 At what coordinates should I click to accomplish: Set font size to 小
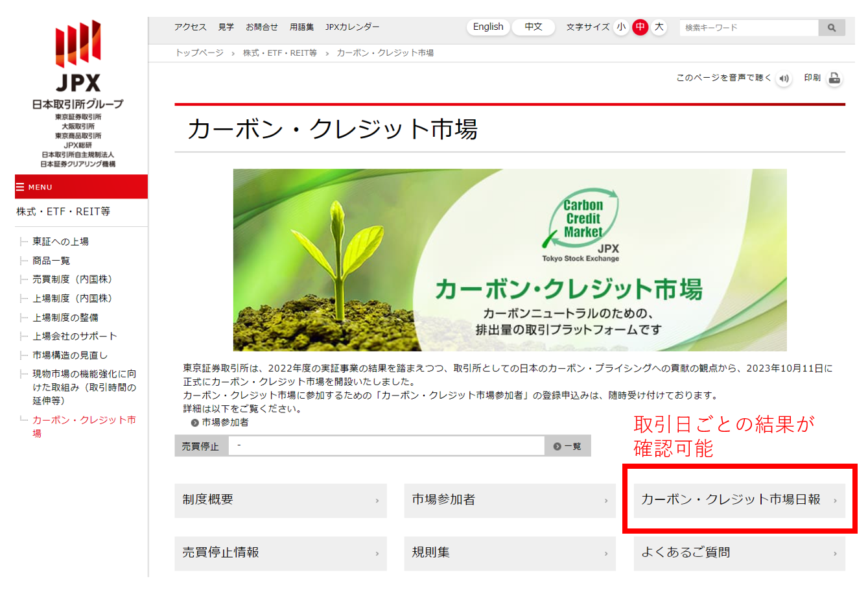(x=621, y=27)
